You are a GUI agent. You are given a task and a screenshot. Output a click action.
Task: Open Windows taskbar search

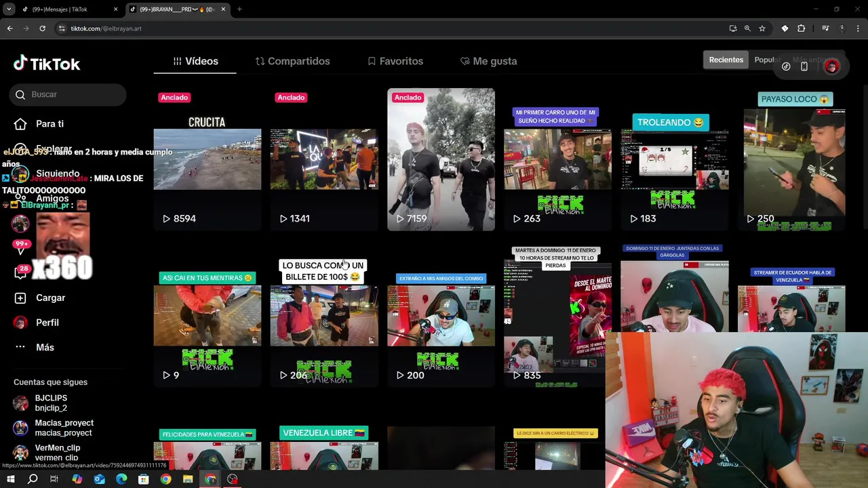click(x=33, y=479)
